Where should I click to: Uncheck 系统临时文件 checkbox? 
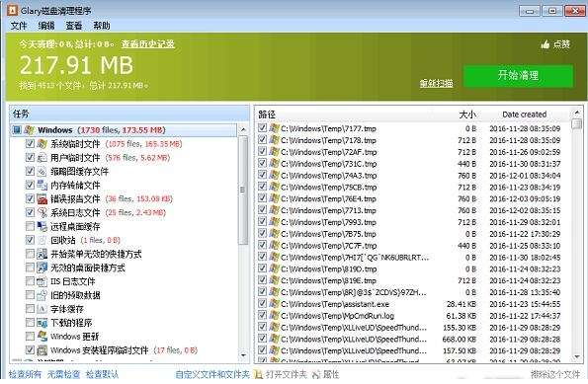click(x=30, y=144)
